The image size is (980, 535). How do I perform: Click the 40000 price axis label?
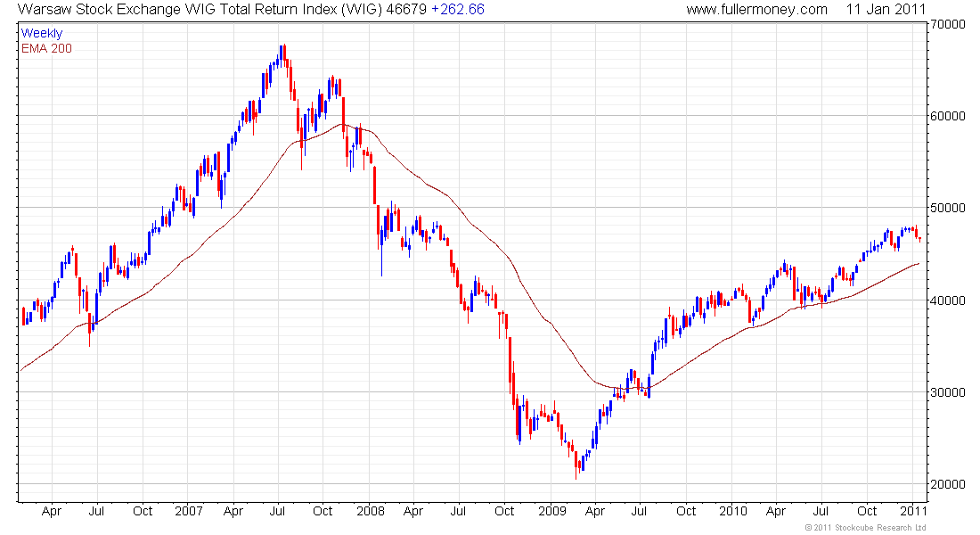point(948,300)
